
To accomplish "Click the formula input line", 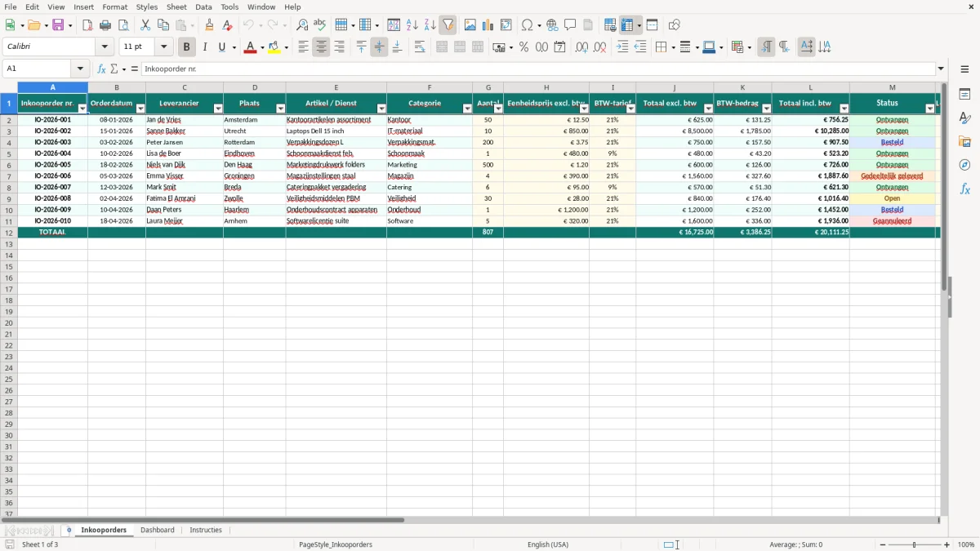I will click(x=538, y=69).
